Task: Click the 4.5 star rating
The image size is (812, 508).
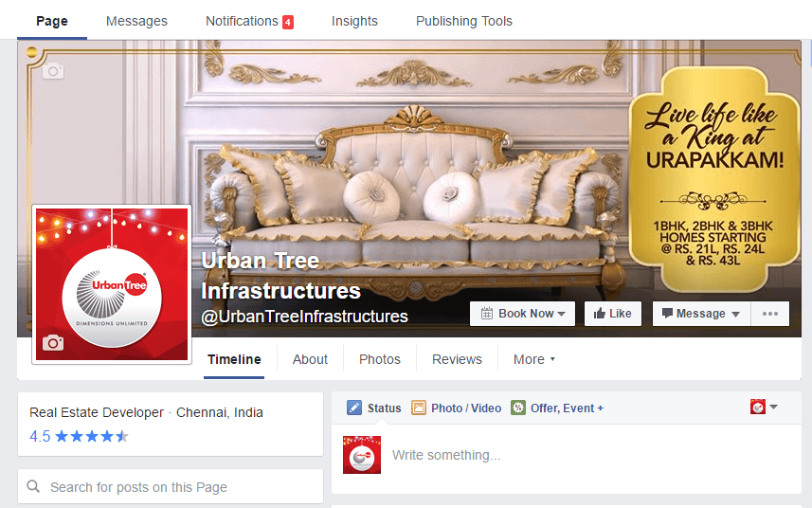Action: pyautogui.click(x=79, y=436)
